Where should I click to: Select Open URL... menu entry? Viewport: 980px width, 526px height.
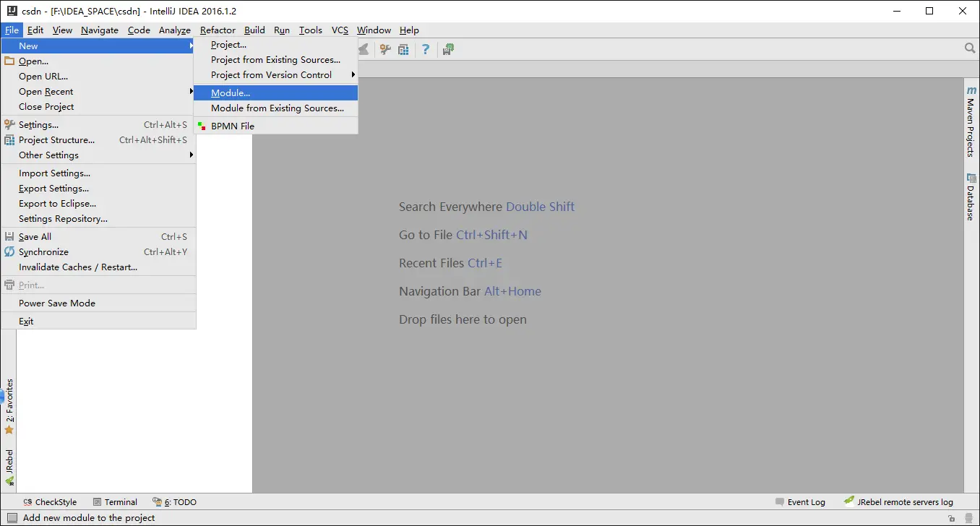click(x=98, y=77)
